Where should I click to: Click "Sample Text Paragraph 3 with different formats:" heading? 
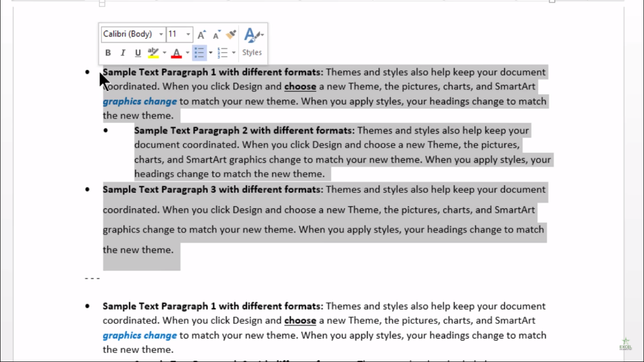click(213, 189)
